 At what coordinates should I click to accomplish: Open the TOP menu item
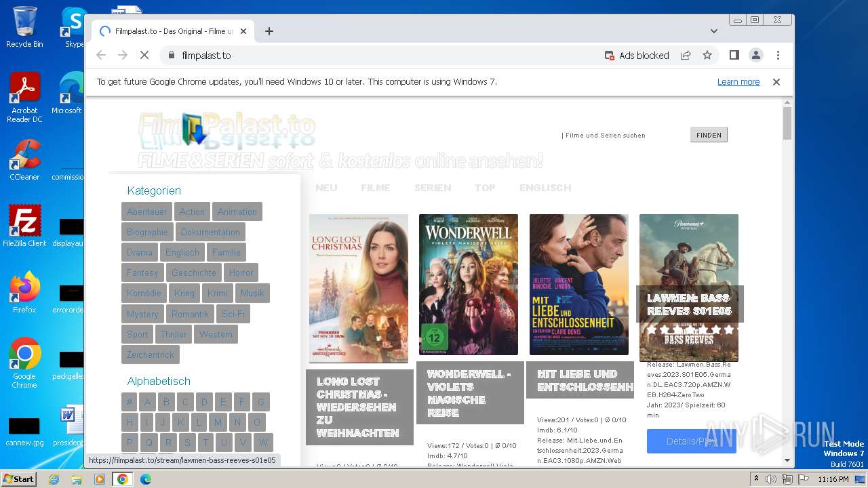coord(485,188)
